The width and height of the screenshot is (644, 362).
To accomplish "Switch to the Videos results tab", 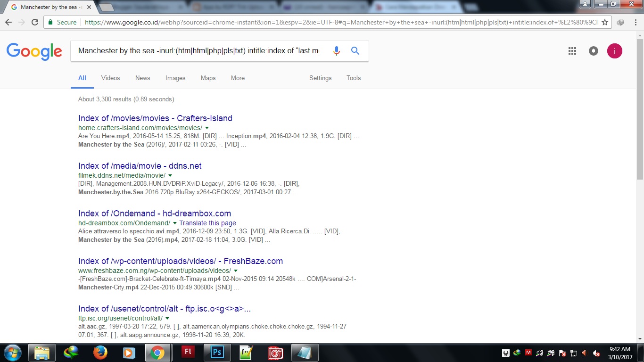I will pos(110,78).
